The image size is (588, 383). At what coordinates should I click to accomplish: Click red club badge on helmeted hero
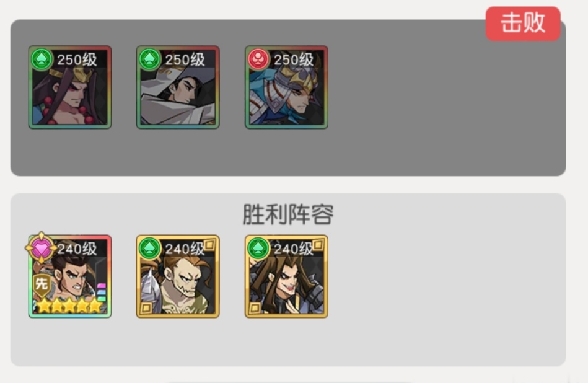click(x=258, y=59)
